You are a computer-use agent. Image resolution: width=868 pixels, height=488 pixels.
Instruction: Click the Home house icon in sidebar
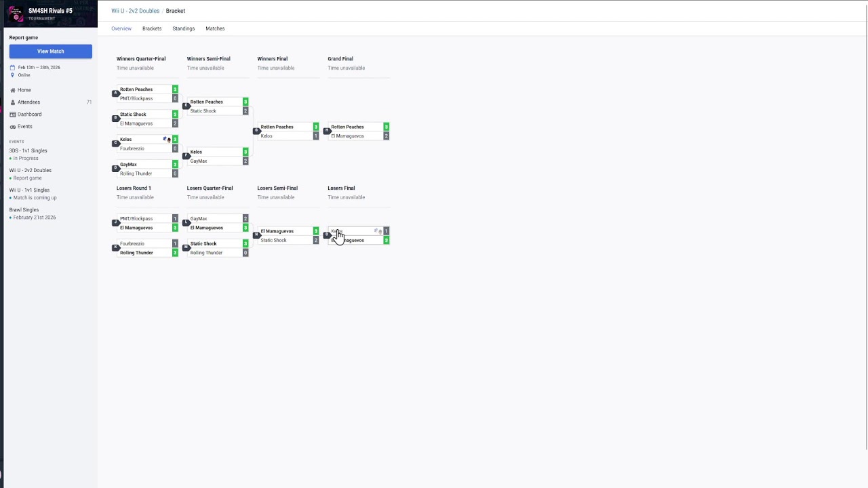[x=12, y=90]
